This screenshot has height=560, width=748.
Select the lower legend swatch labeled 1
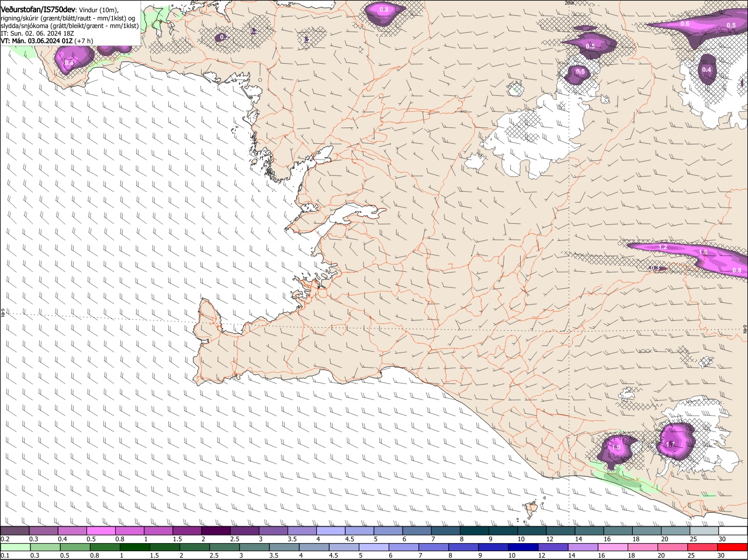[134, 547]
